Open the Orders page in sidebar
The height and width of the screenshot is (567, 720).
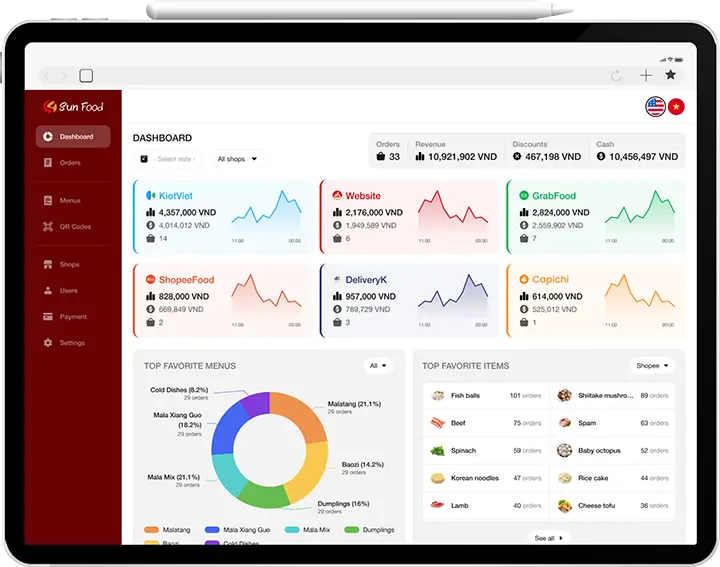click(69, 163)
